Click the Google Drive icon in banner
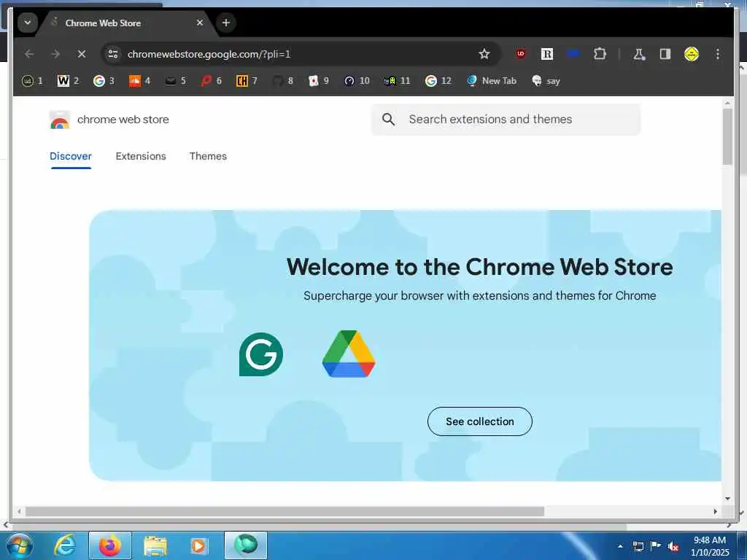The height and width of the screenshot is (560, 747). tap(349, 354)
